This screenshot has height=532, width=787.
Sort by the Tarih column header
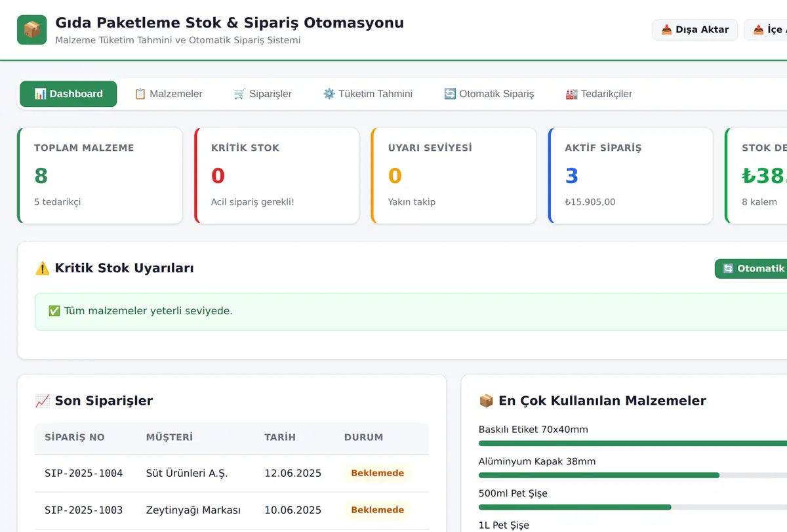280,438
